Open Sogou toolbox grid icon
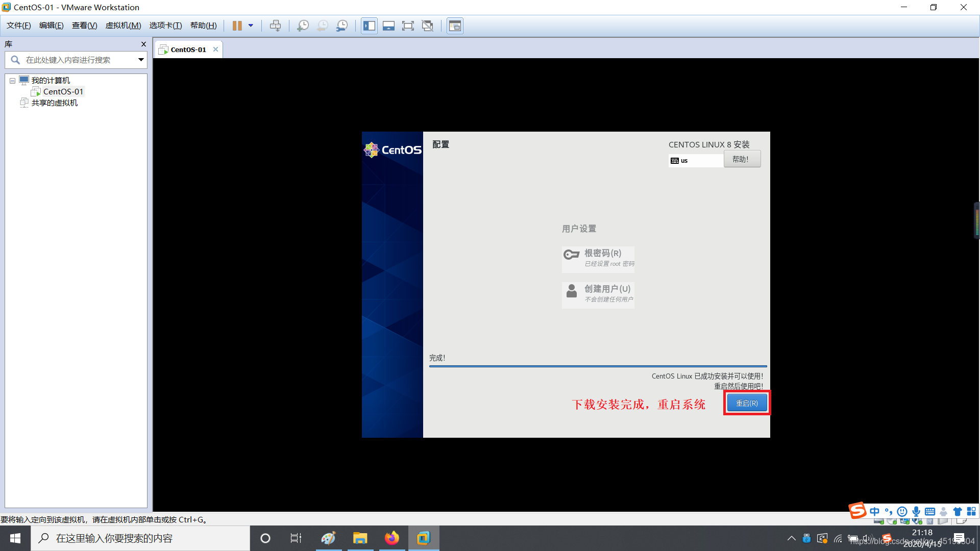980x551 pixels. tap(971, 511)
